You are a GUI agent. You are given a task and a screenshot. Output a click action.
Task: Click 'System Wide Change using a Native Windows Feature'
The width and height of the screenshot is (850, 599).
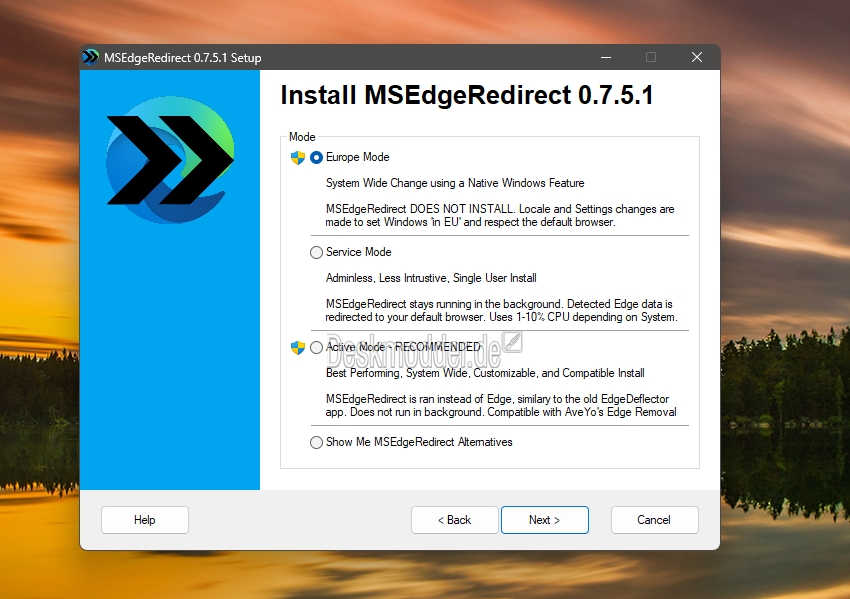point(455,183)
